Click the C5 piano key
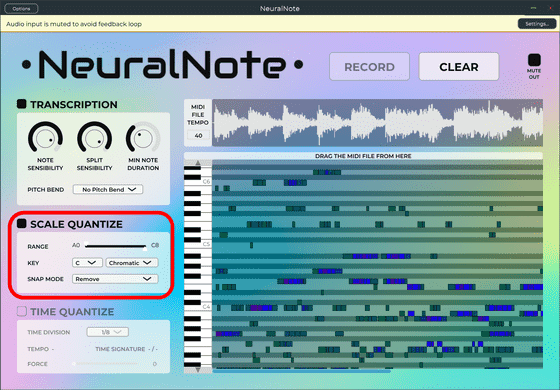560x390 pixels. [x=198, y=245]
